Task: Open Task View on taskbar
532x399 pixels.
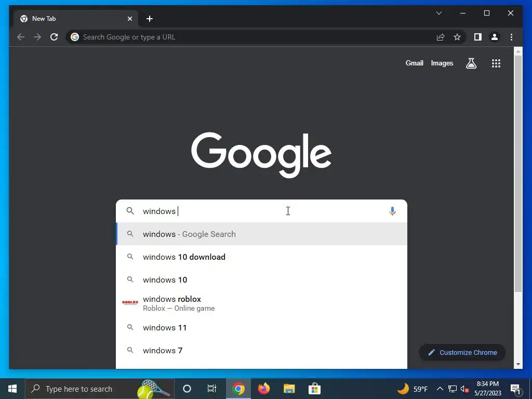Action: (212, 389)
